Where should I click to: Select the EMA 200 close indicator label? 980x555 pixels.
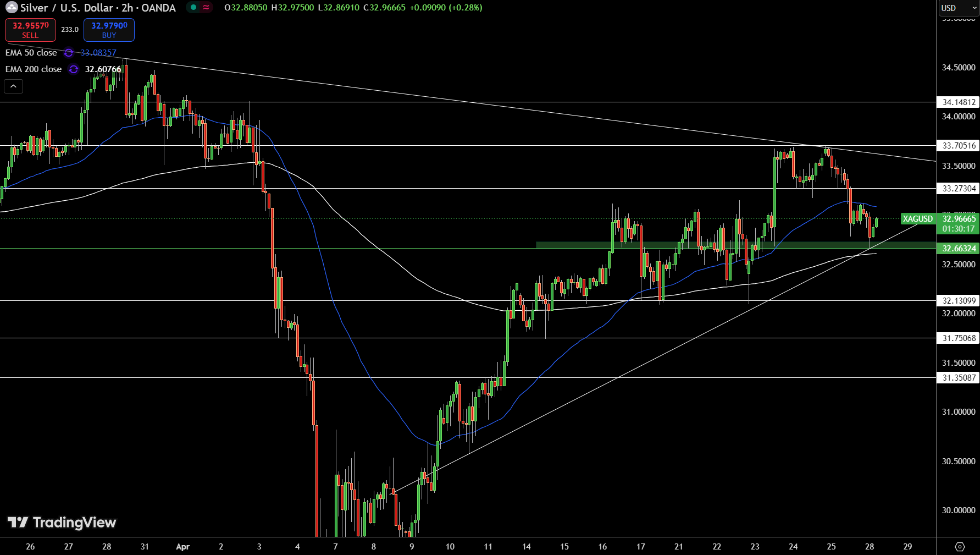(x=34, y=69)
